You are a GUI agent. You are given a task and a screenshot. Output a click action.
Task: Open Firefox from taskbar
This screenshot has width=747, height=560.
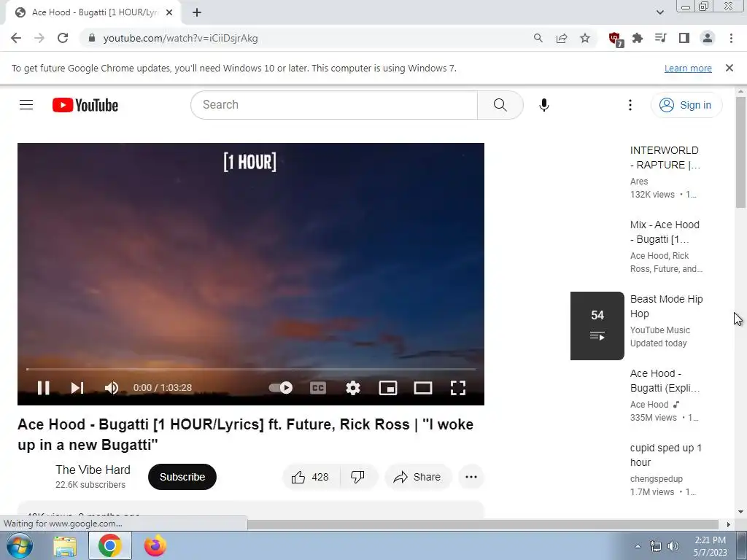click(x=155, y=545)
